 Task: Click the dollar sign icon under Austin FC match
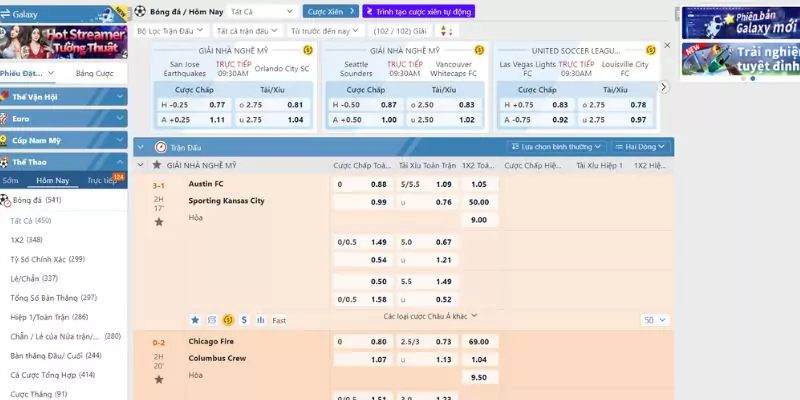244,320
